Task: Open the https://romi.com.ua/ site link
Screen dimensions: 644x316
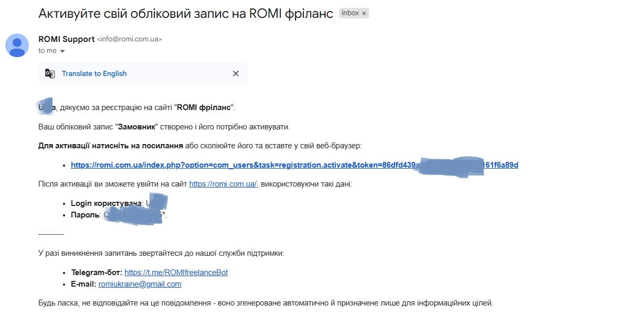Action: pos(223,184)
